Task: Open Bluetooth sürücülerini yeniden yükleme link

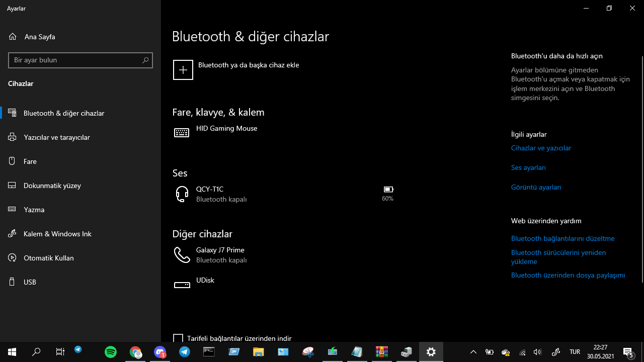Action: (x=558, y=257)
